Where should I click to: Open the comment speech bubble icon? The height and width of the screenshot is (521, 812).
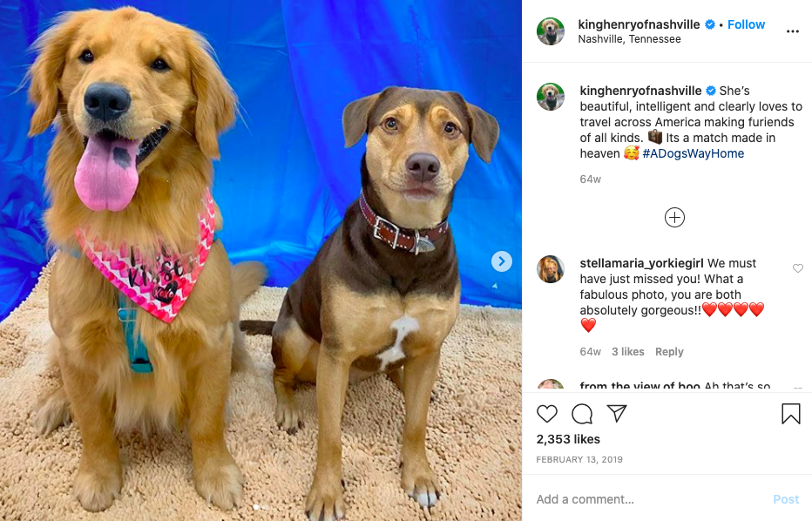pos(582,414)
